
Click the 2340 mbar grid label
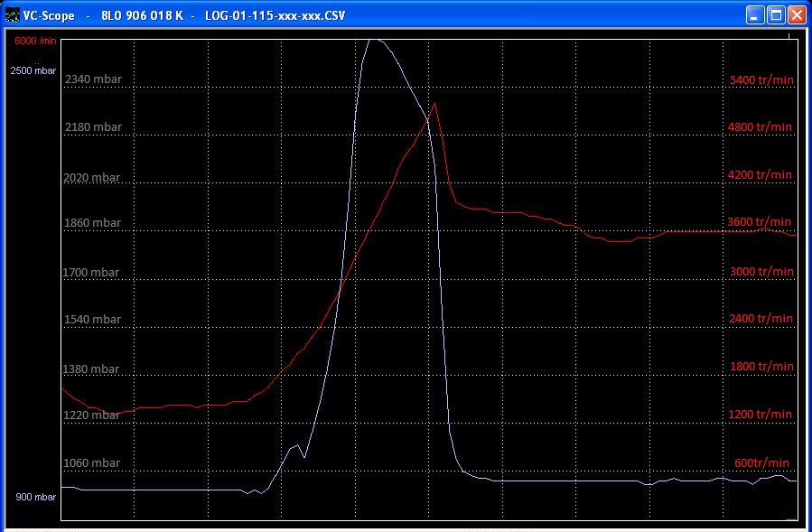(x=92, y=79)
